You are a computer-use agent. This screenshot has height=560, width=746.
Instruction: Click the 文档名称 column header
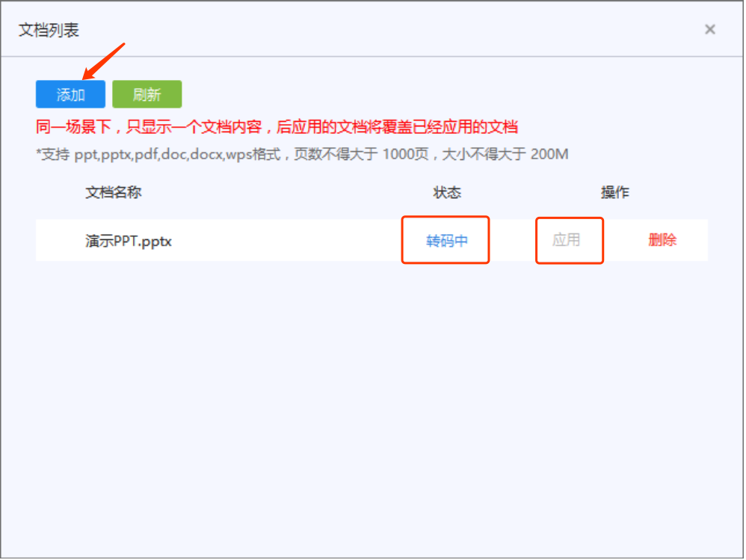coord(113,192)
